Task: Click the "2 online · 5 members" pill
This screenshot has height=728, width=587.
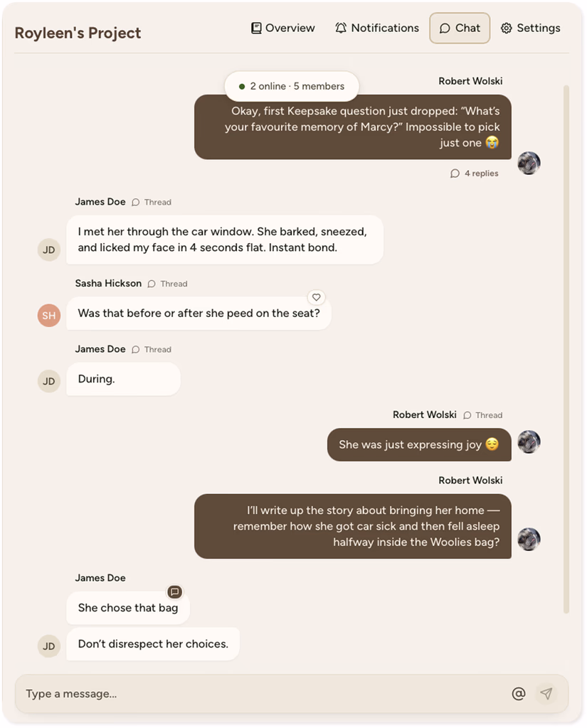Action: [x=291, y=85]
